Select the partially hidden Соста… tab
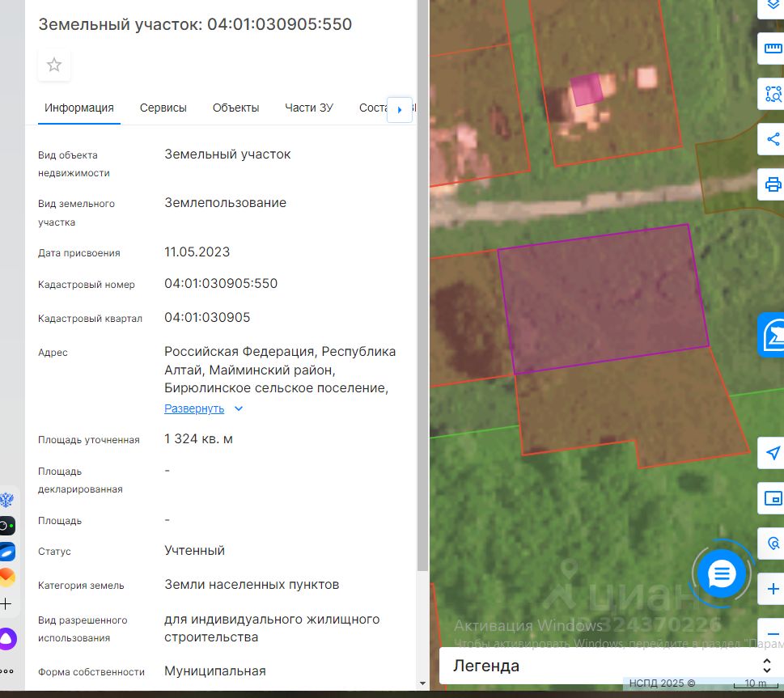This screenshot has height=698, width=784. coord(372,108)
